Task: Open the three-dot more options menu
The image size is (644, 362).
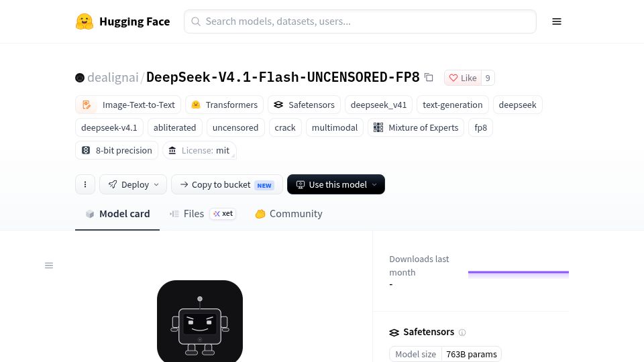Action: tap(85, 184)
